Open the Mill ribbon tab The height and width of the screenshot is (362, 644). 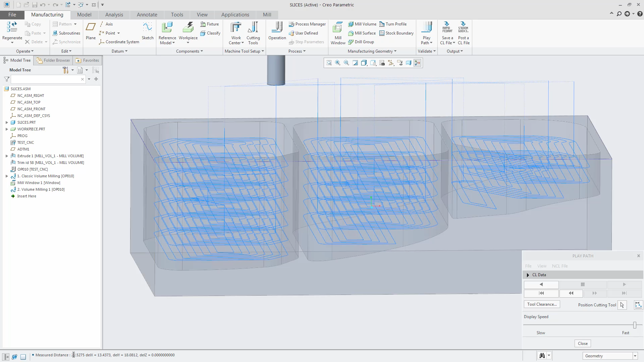pos(267,15)
